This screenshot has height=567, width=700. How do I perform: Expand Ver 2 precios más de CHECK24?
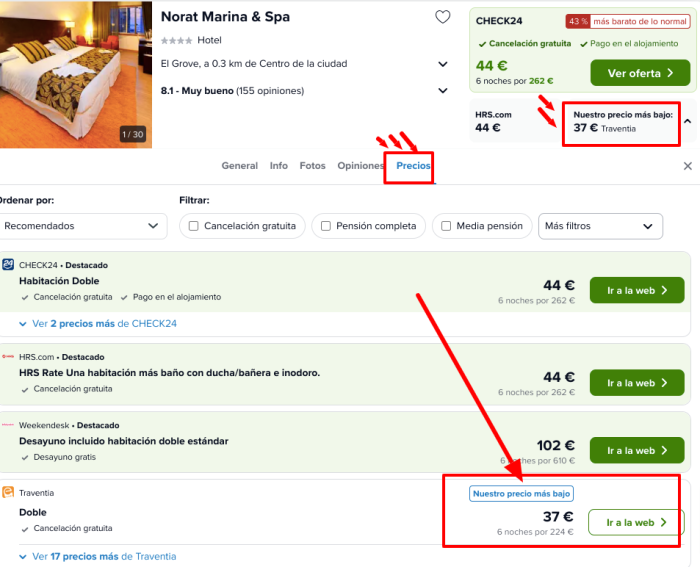[98, 324]
